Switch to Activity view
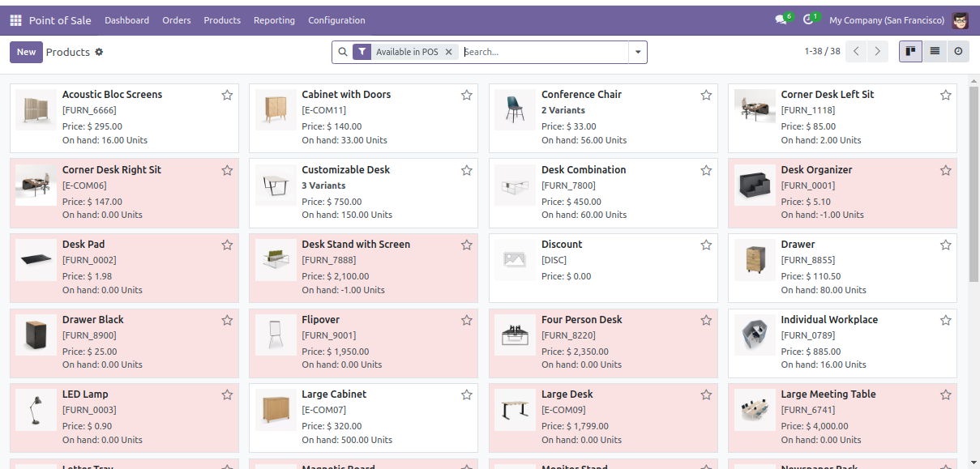 coord(958,52)
